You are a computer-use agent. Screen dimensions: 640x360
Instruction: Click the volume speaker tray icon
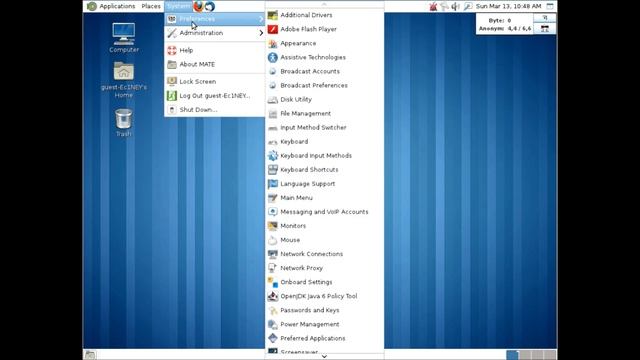click(x=456, y=6)
